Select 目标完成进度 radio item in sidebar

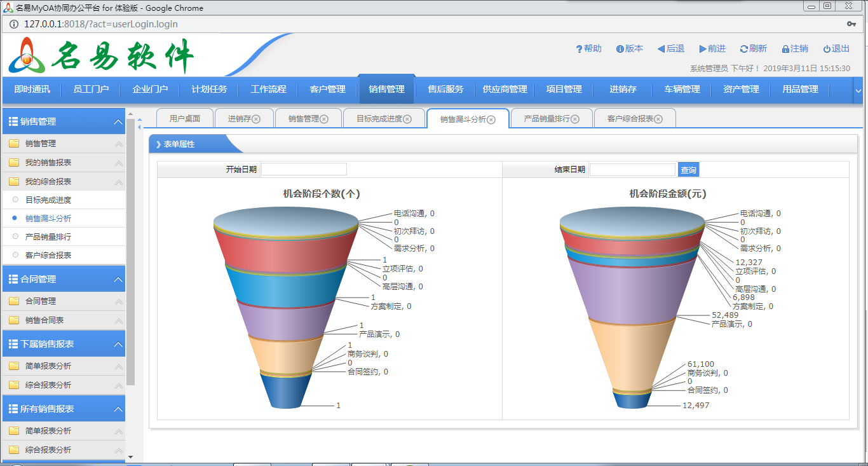point(15,200)
